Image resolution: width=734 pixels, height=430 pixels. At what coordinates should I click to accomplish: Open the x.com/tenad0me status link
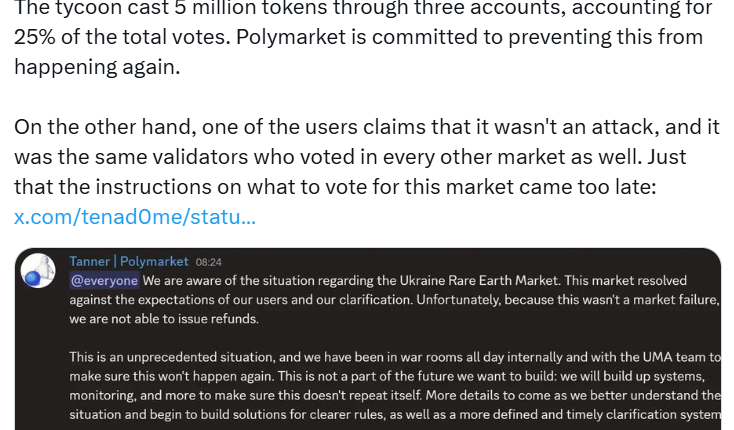(x=135, y=216)
